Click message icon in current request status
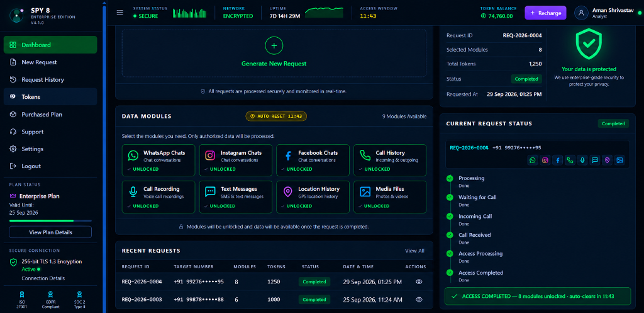644x313 pixels. coord(595,161)
